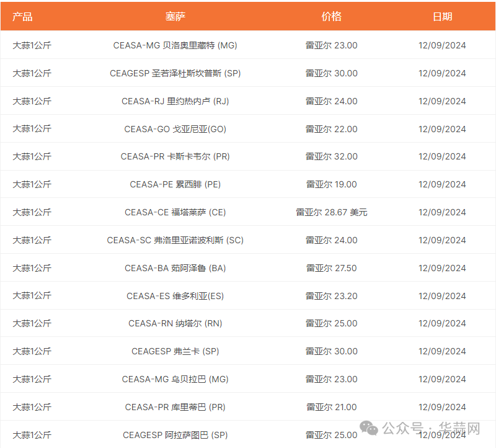Viewport: 496px width, 448px height.
Task: Select CEASA-CE 福塔莱萨 (CE) cell
Action: pyautogui.click(x=175, y=212)
